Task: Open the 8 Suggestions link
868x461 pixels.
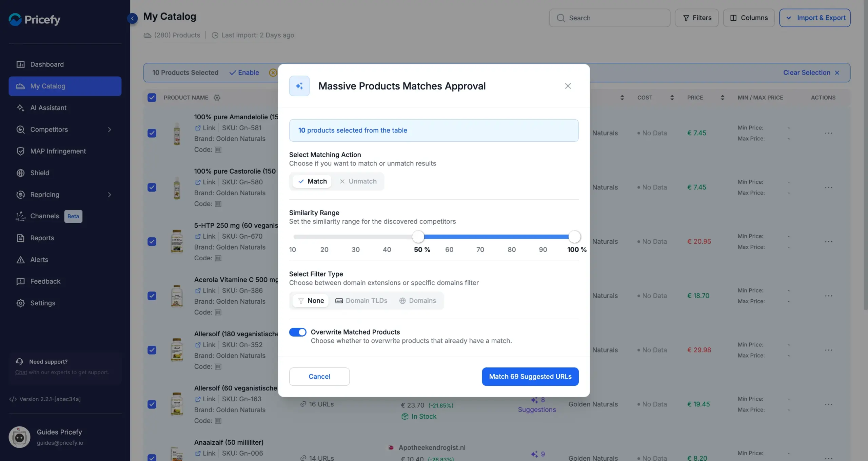Action: (x=537, y=405)
